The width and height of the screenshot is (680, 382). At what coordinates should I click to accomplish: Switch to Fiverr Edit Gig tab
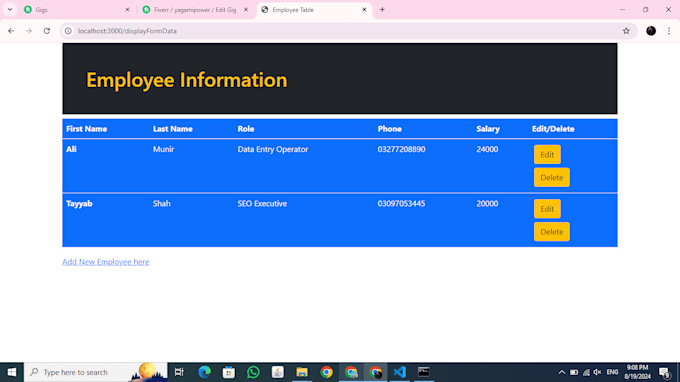196,10
